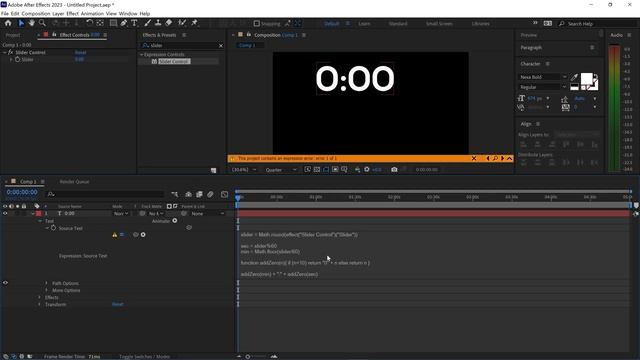Reset the Transform properties
Screen dimensions: 640x360
click(x=118, y=304)
